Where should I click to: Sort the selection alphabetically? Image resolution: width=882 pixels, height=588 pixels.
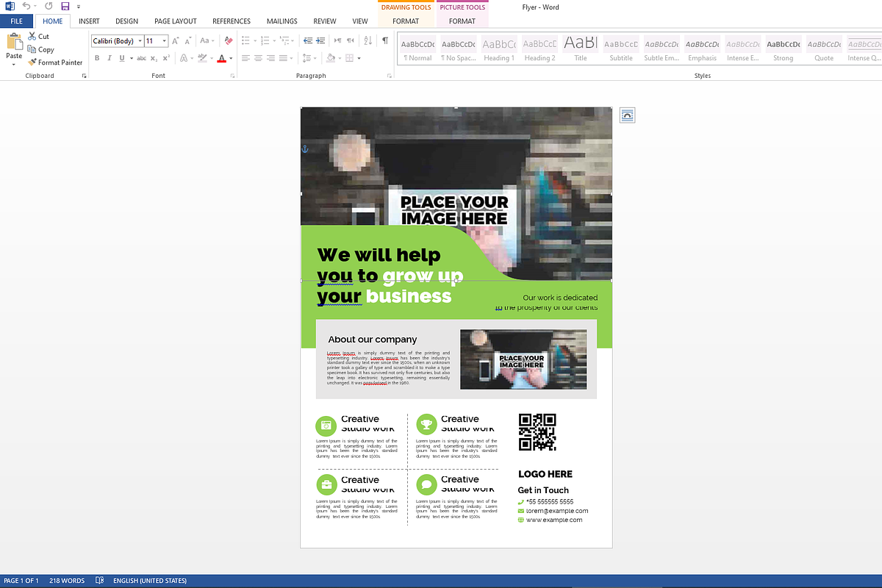(368, 41)
